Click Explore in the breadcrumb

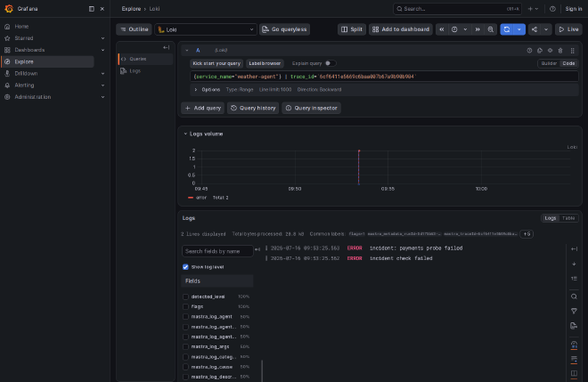coord(131,9)
